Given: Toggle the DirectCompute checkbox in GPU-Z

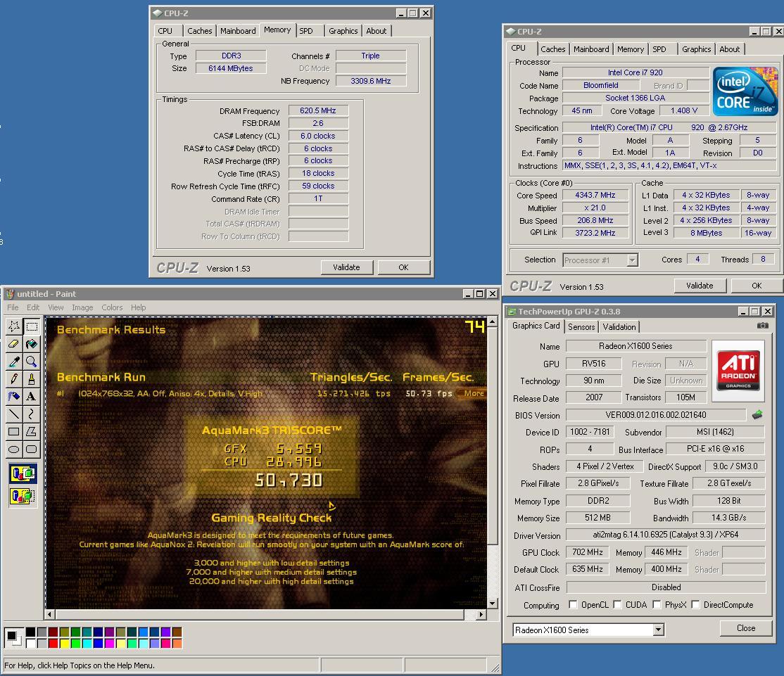Looking at the screenshot, I should (x=695, y=604).
